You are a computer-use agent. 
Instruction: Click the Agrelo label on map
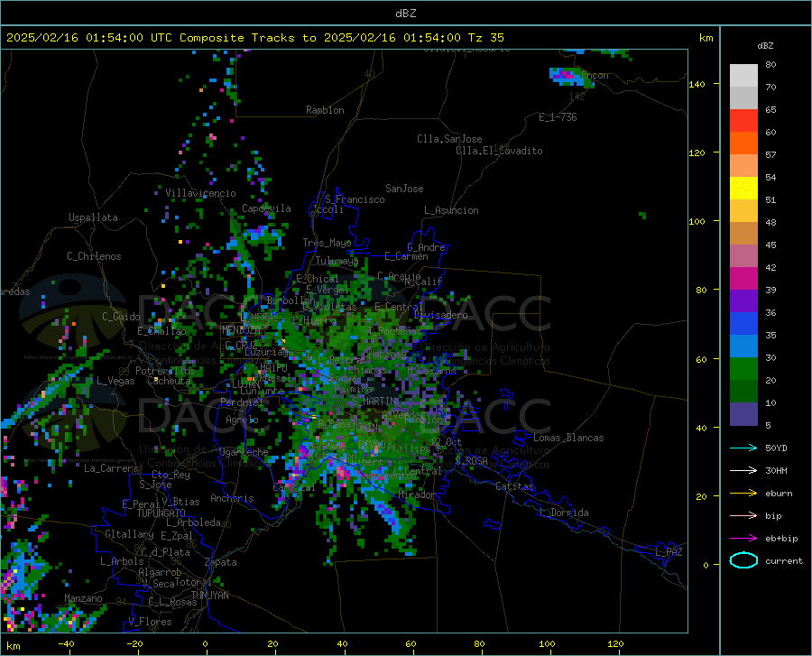pos(242,420)
